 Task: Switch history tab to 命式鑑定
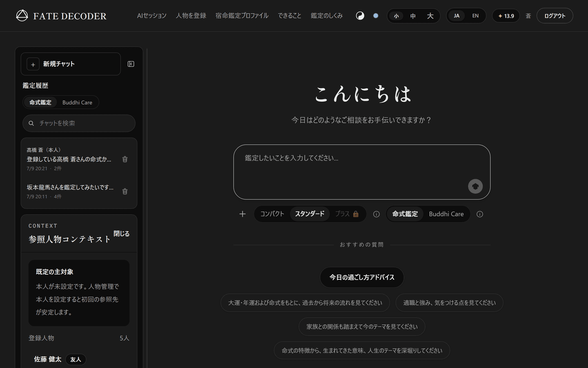tap(40, 102)
